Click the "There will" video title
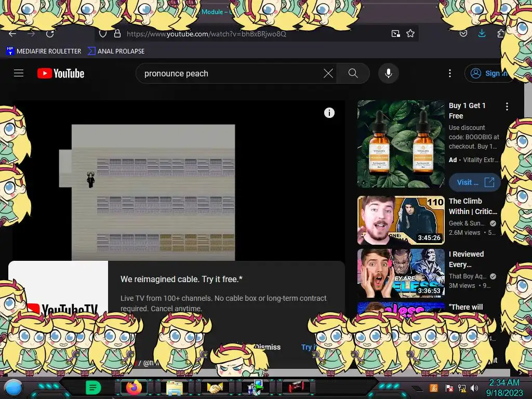 click(465, 307)
